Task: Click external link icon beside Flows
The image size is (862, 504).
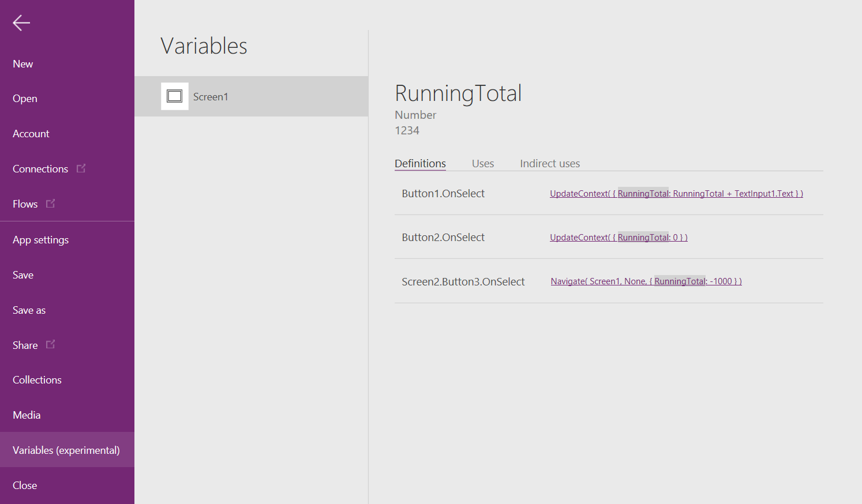Action: (x=51, y=204)
